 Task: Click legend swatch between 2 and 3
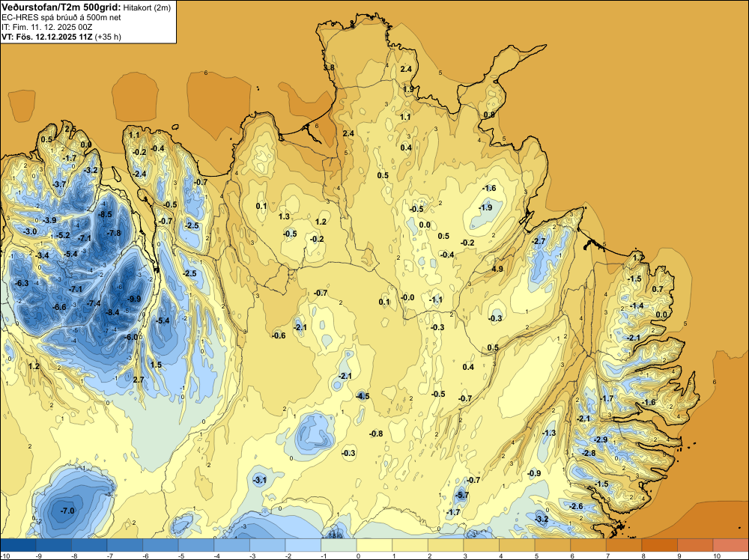445,545
